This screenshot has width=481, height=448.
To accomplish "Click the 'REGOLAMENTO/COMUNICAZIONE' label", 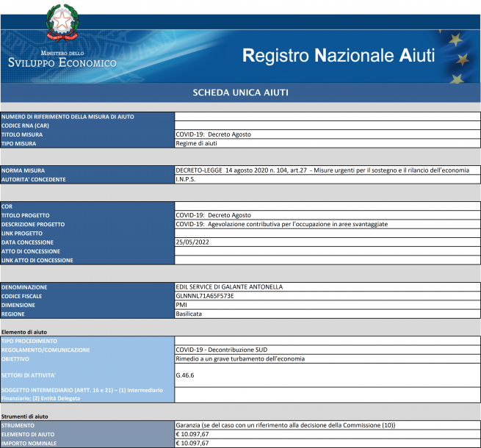I will (x=46, y=350).
